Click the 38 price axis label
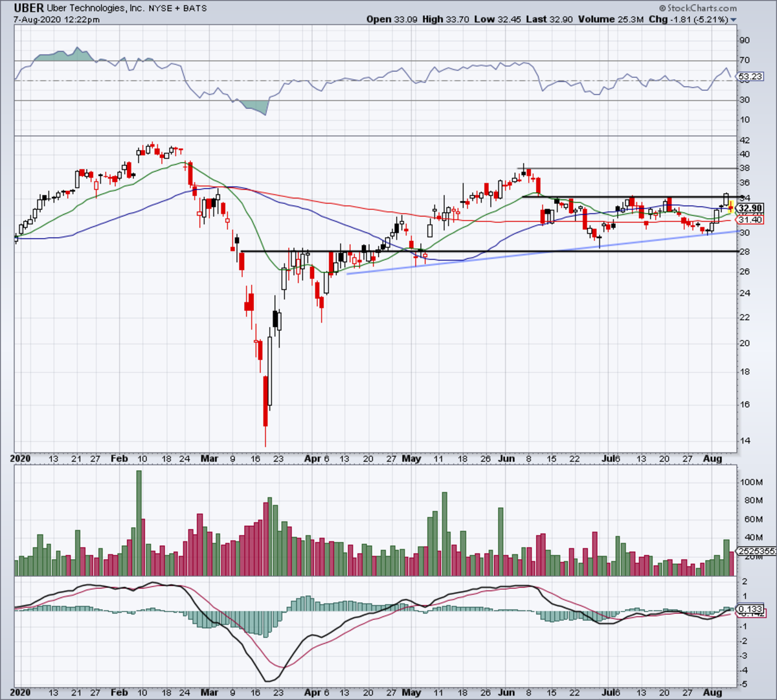The width and height of the screenshot is (777, 700). pos(745,168)
